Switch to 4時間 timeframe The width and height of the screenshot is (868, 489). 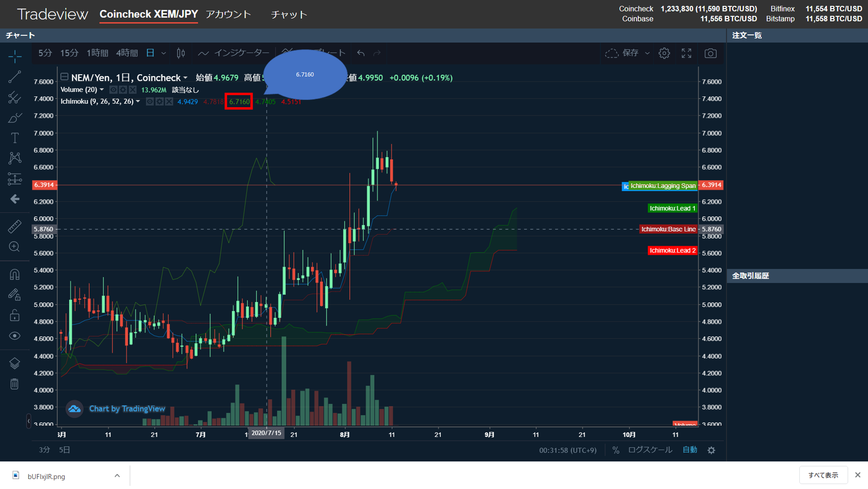(127, 53)
